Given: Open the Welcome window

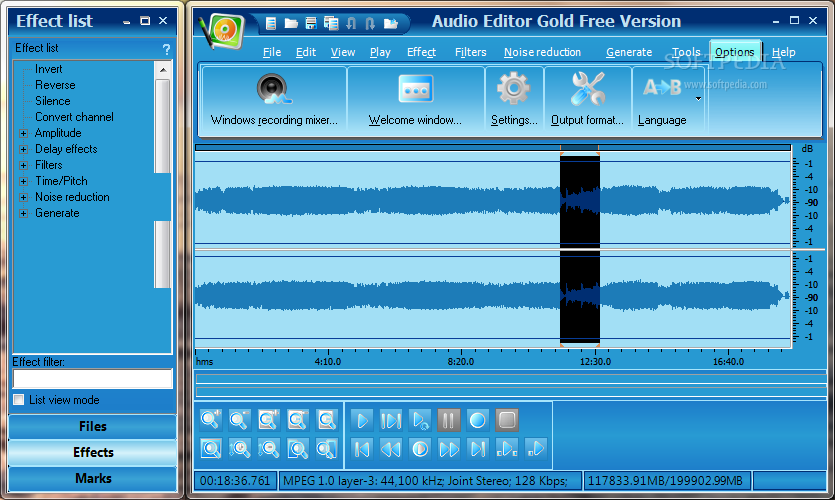Looking at the screenshot, I should point(415,99).
